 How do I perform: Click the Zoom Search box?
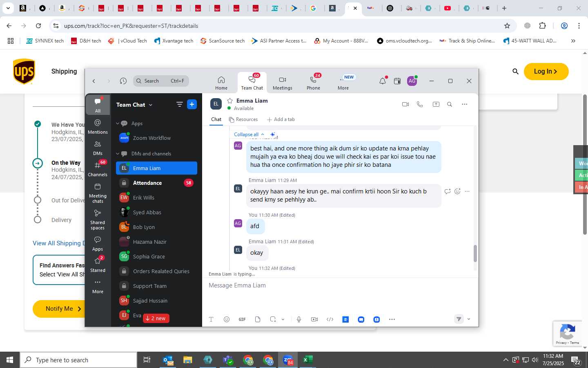(x=161, y=81)
